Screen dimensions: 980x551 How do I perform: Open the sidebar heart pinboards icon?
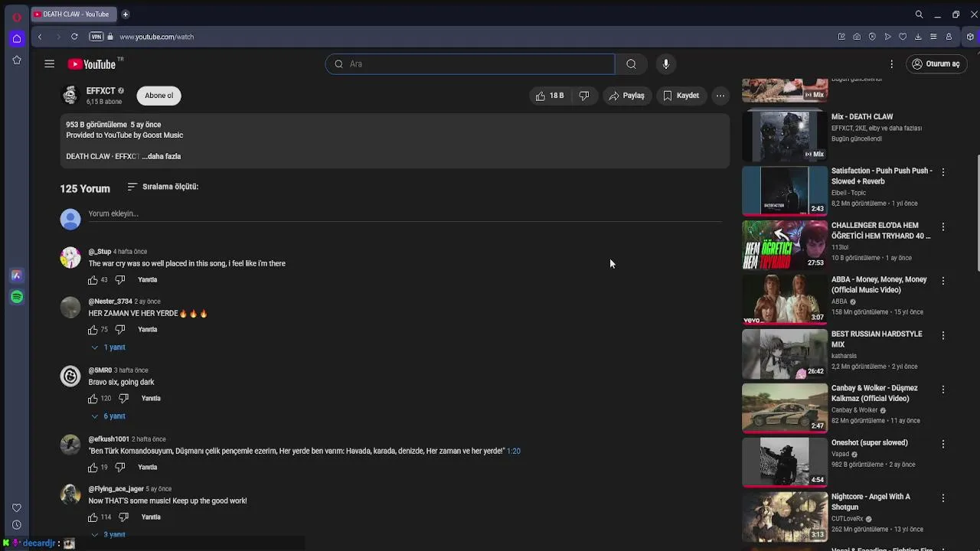tap(16, 508)
